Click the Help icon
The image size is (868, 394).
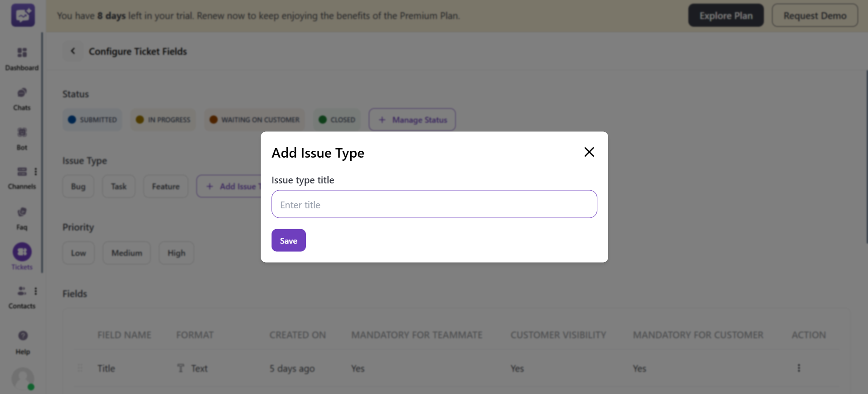[22, 341]
